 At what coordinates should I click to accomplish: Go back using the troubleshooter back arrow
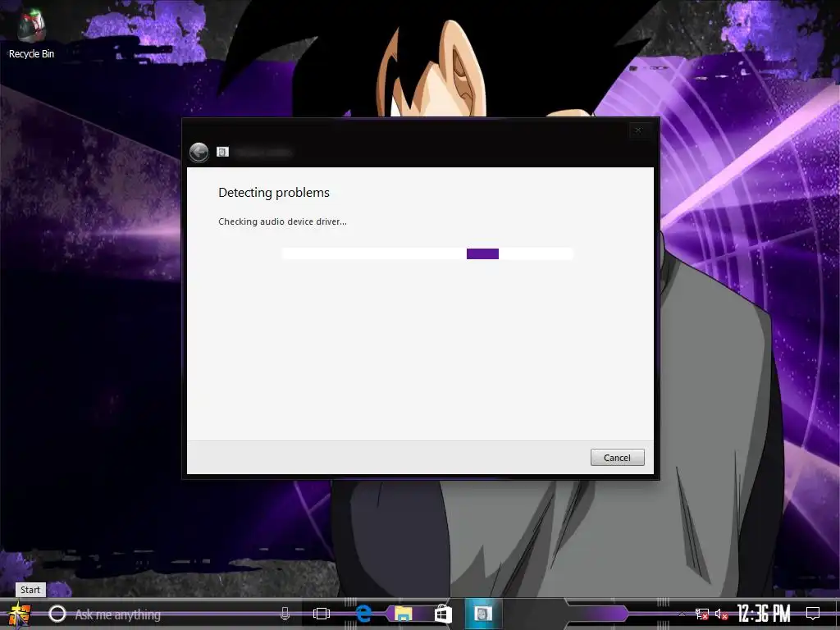point(199,152)
